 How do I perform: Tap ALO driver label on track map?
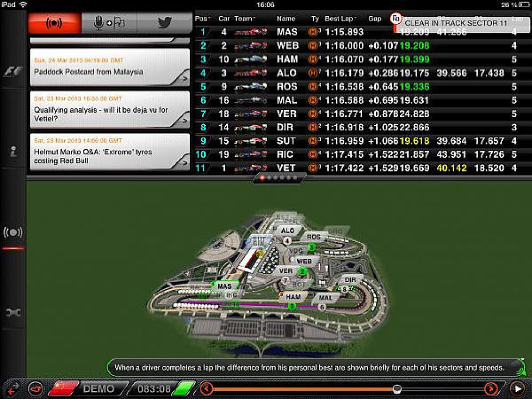(x=288, y=231)
